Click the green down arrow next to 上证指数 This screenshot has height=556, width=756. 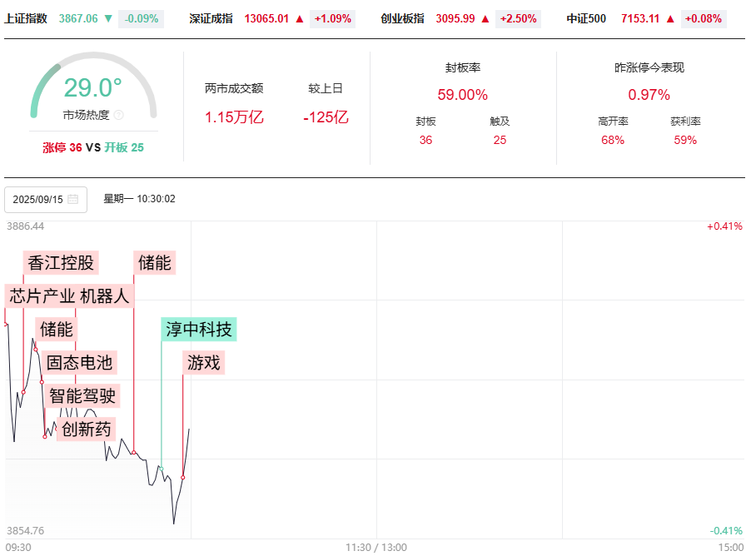[108, 18]
